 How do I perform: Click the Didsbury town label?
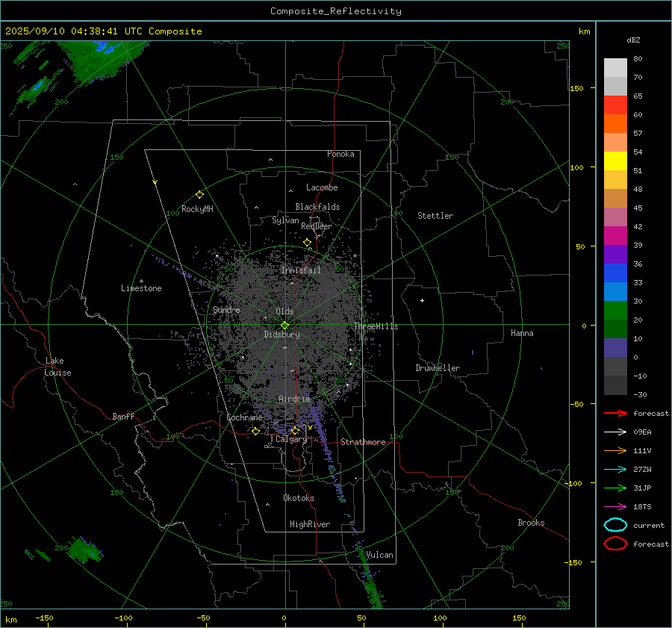tap(281, 335)
